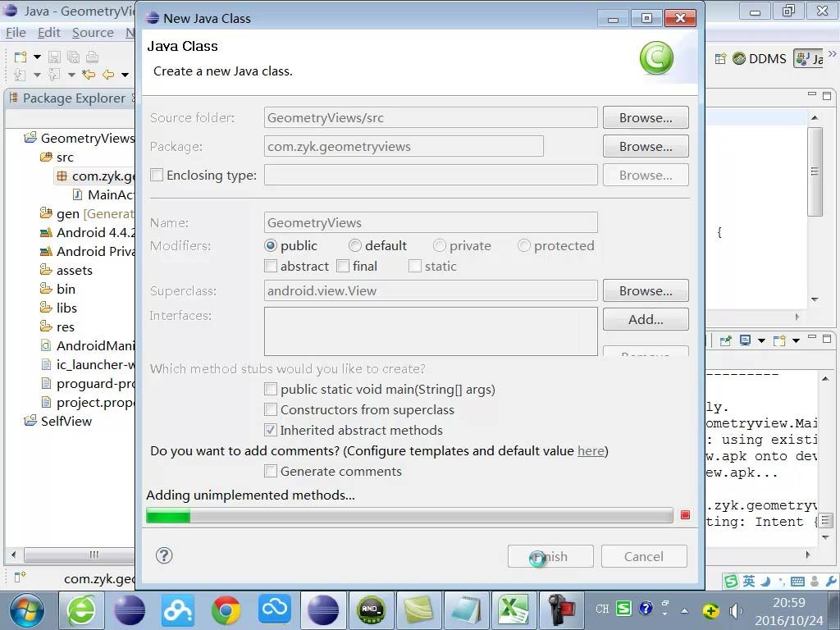Click the Last Edit Location arrow icon

(89, 75)
